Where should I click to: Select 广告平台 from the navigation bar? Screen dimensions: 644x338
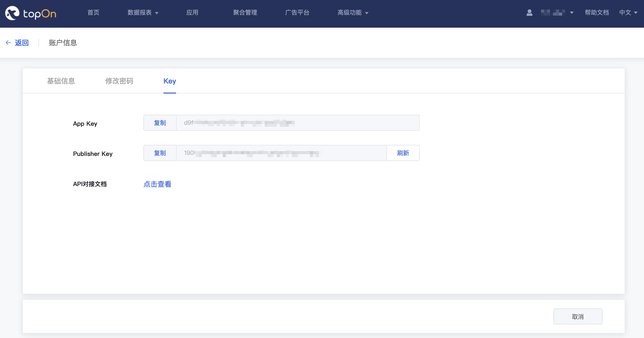297,13
